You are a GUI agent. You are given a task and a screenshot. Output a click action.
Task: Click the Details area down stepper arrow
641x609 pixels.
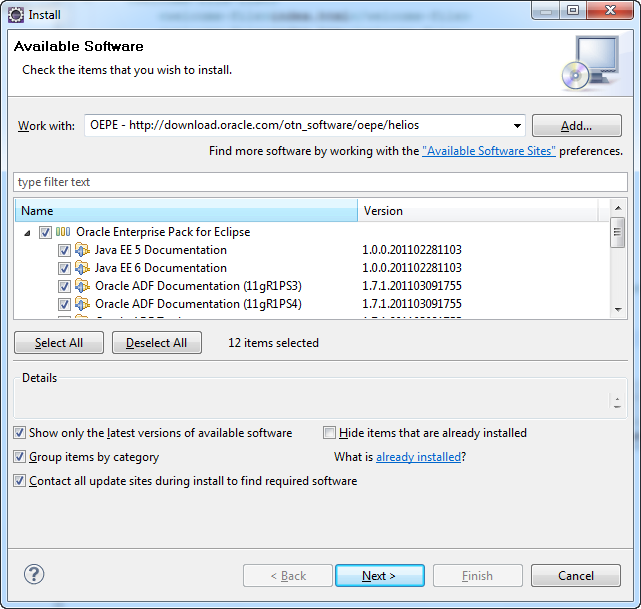[617, 406]
